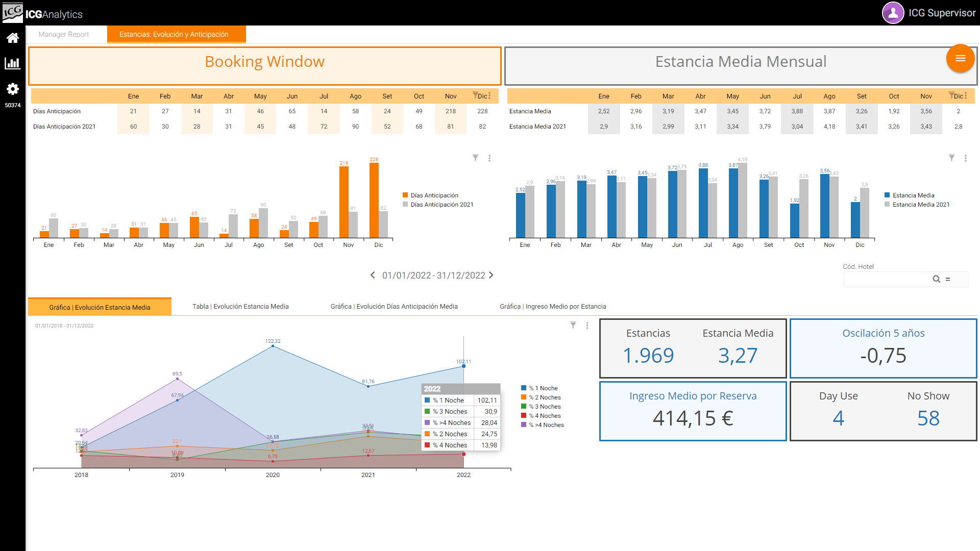Open the bar chart reports icon
This screenshot has width=980, height=551.
12,63
